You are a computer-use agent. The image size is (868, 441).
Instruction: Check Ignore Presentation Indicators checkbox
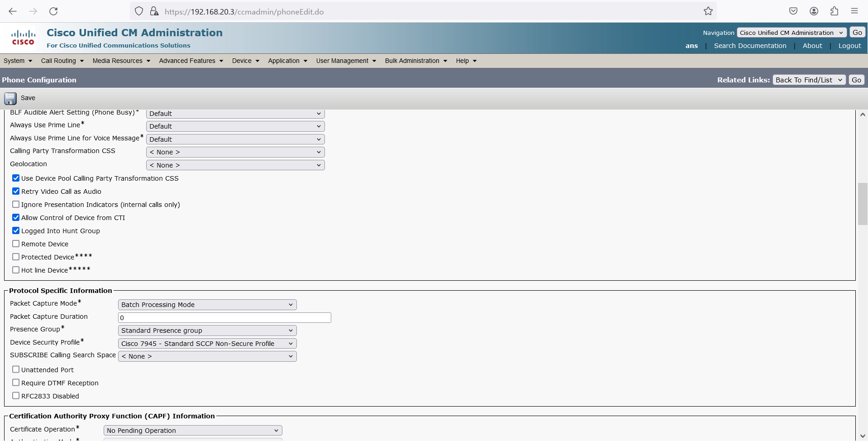click(16, 204)
